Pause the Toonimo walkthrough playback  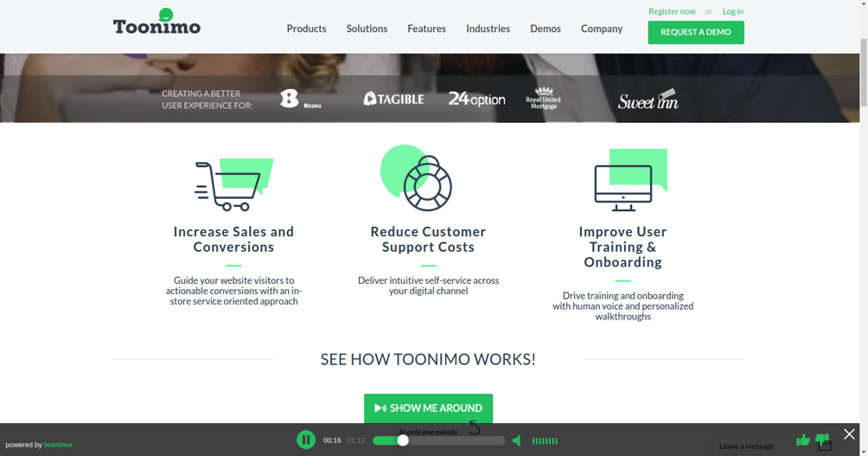click(306, 440)
